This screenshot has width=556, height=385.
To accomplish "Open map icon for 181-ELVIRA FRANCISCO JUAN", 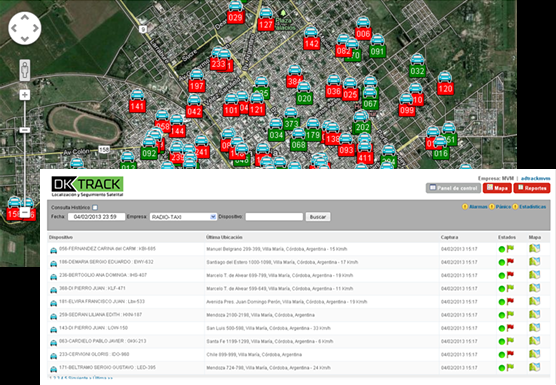I will (x=534, y=301).
